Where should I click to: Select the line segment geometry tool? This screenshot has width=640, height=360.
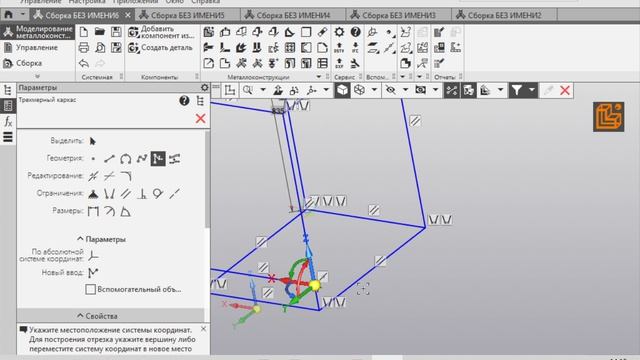pyautogui.click(x=109, y=158)
